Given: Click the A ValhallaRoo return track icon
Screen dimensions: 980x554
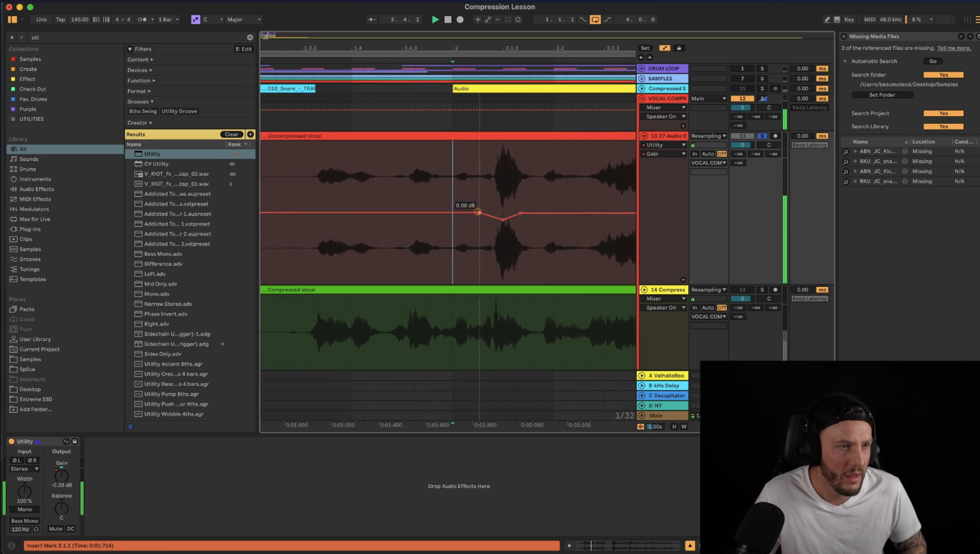Looking at the screenshot, I should [x=642, y=375].
